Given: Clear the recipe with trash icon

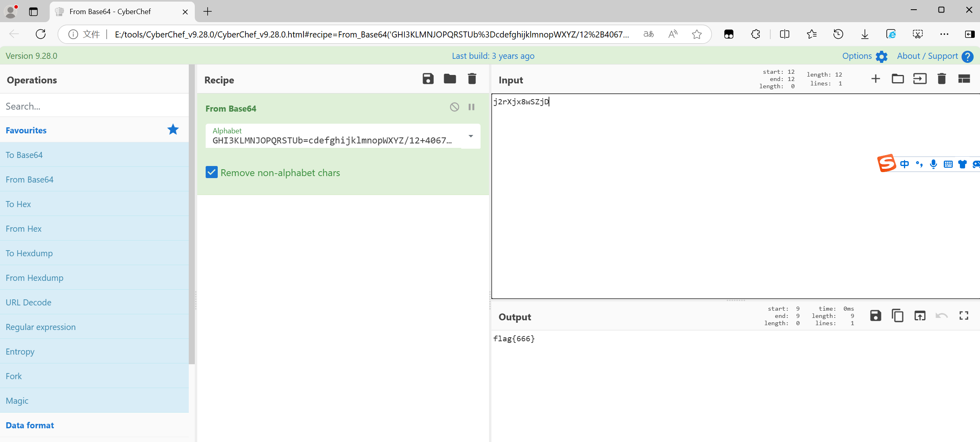Looking at the screenshot, I should [x=472, y=79].
